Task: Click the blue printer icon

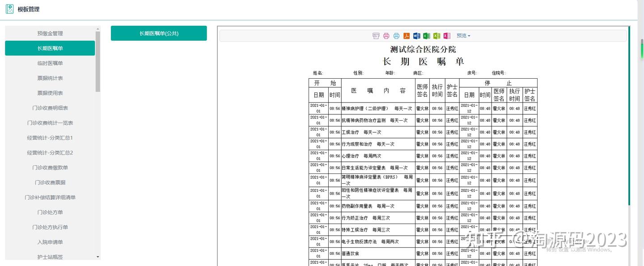Action: coord(396,36)
